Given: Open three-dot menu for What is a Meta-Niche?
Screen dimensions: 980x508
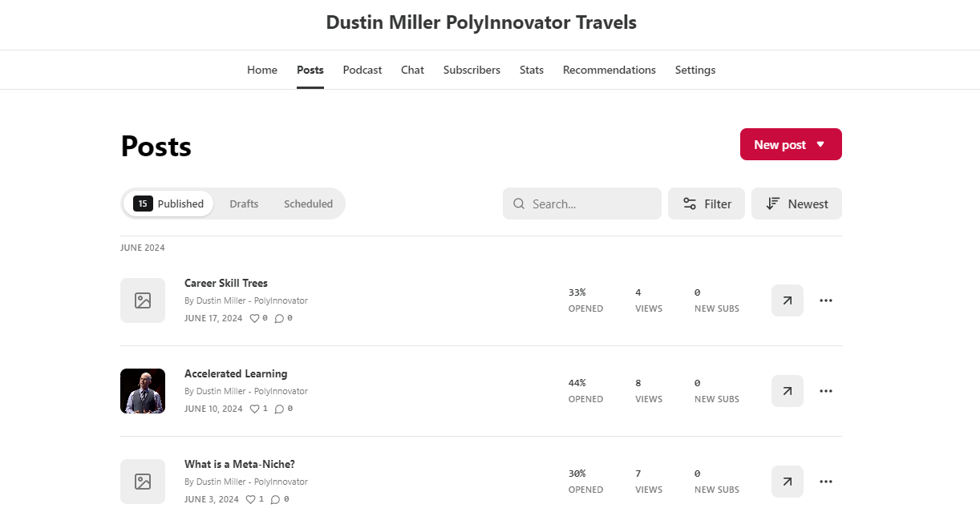Looking at the screenshot, I should tap(826, 482).
